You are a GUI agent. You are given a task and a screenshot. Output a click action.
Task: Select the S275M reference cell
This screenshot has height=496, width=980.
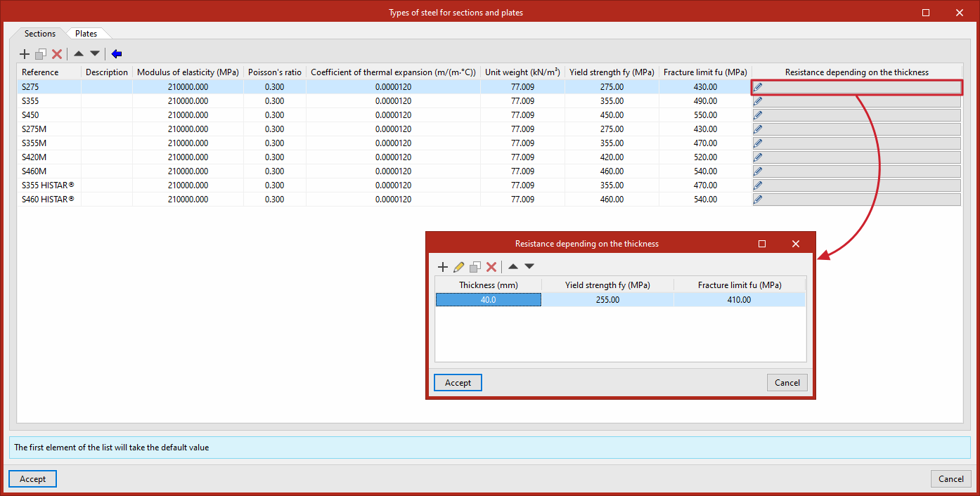(49, 129)
